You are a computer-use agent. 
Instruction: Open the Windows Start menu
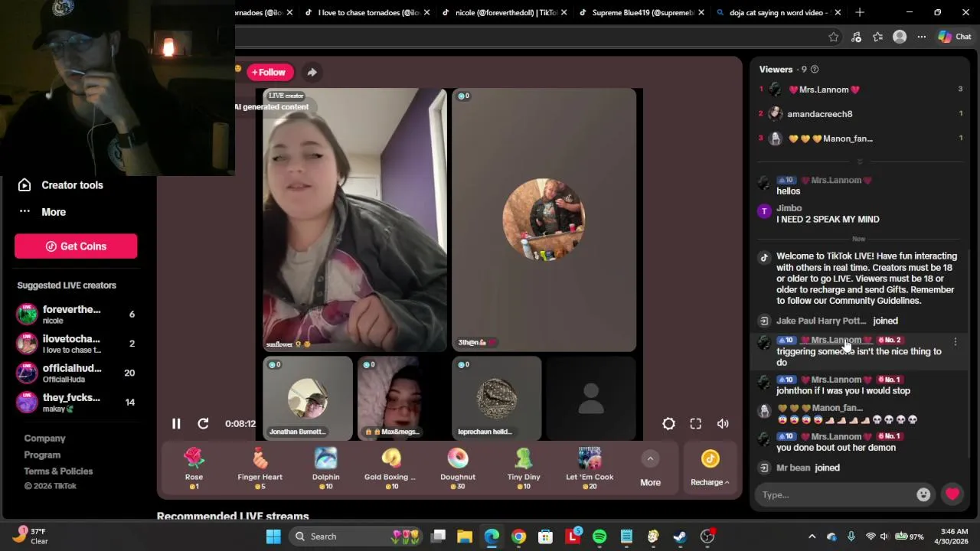(x=273, y=536)
